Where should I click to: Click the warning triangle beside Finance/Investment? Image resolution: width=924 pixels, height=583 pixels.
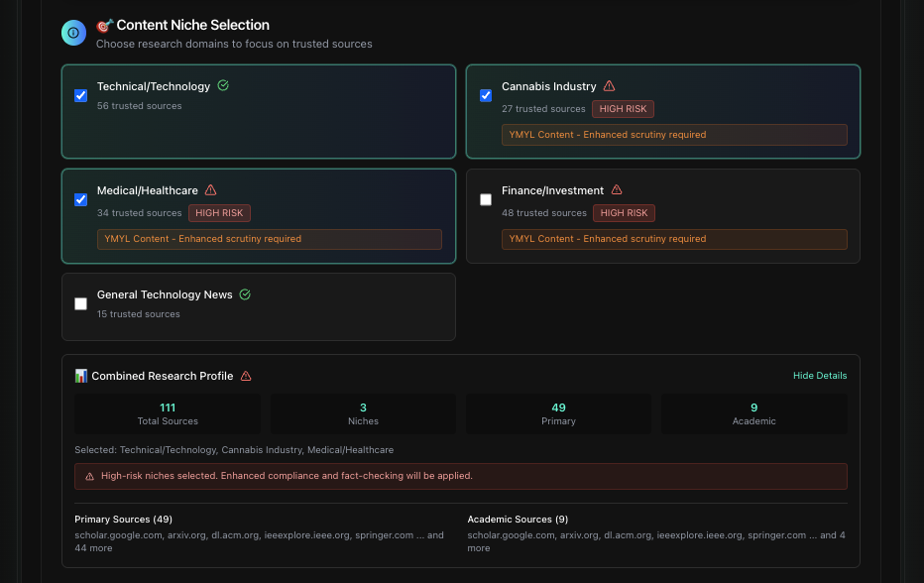point(618,189)
